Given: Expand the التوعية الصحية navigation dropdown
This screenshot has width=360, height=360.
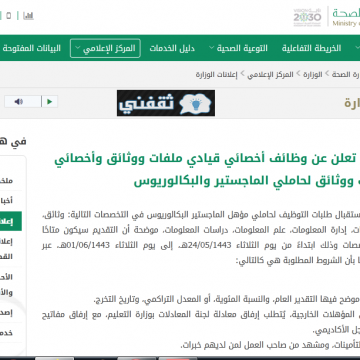Looking at the screenshot, I should [238, 48].
